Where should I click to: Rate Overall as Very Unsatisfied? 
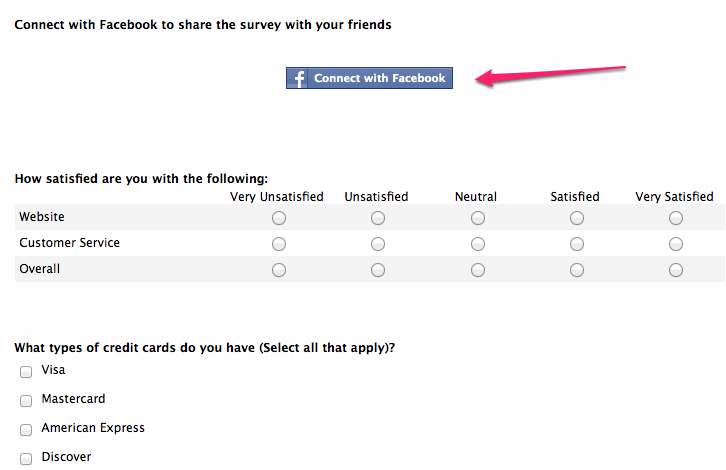pyautogui.click(x=278, y=270)
